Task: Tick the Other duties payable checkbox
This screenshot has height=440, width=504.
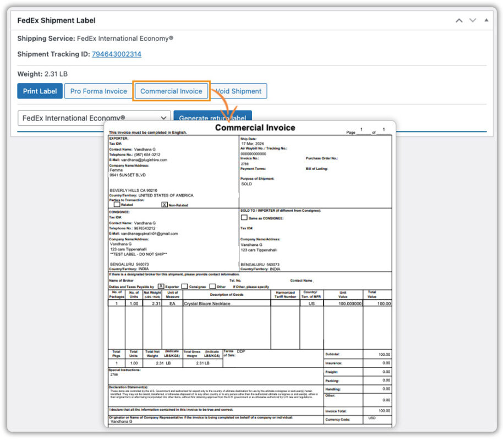Action: coord(212,286)
